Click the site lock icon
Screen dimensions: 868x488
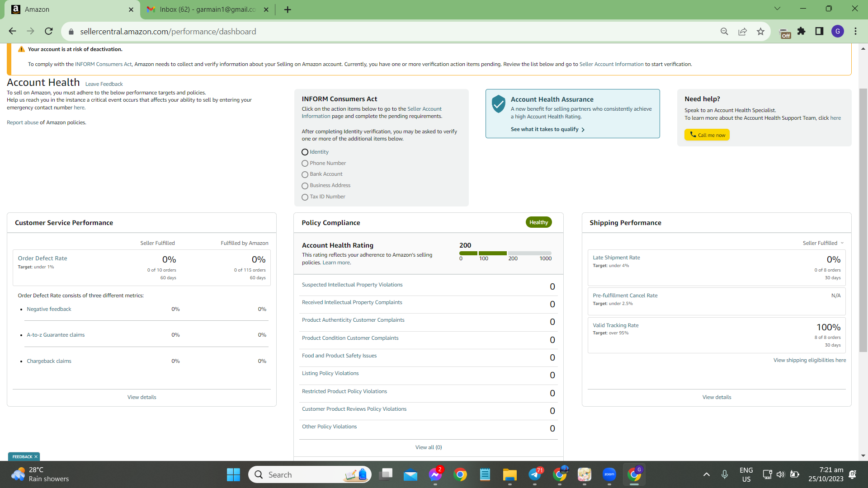pos(71,32)
